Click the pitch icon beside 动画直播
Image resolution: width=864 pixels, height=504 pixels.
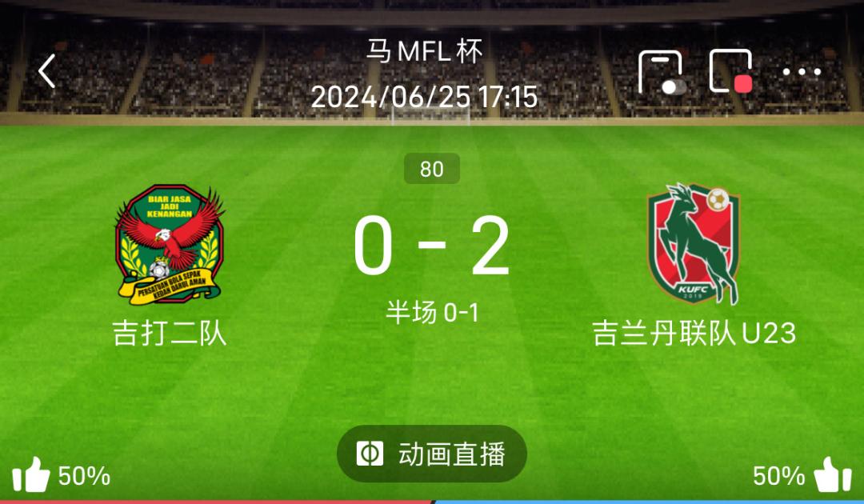click(x=370, y=454)
